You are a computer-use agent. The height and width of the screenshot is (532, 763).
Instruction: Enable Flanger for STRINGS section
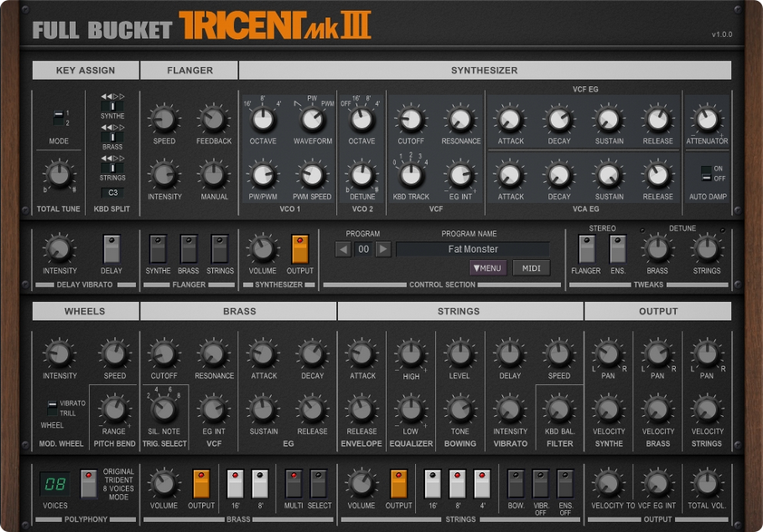tap(220, 248)
